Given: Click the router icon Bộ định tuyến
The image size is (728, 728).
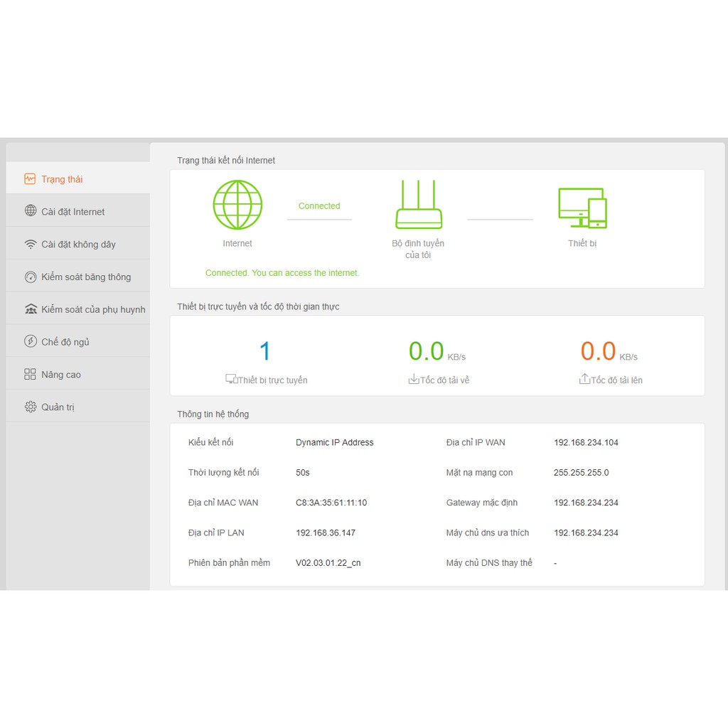Looking at the screenshot, I should (418, 205).
